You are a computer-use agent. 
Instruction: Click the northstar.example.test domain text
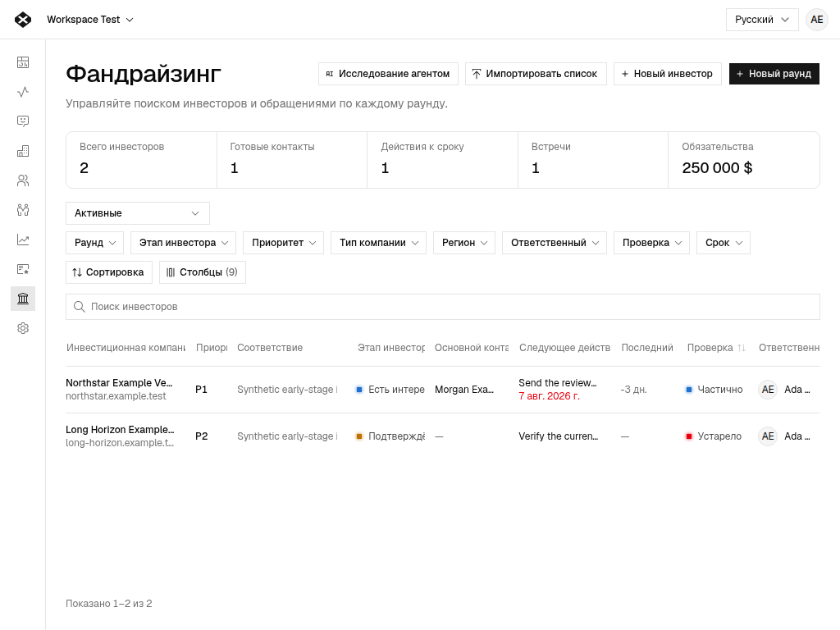coord(116,396)
